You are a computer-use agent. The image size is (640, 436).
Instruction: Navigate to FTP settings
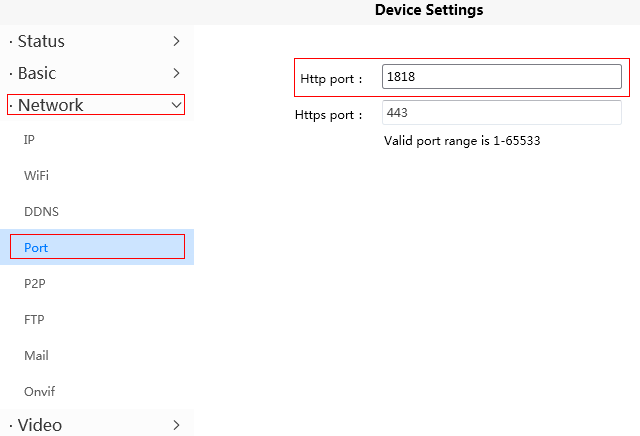34,320
